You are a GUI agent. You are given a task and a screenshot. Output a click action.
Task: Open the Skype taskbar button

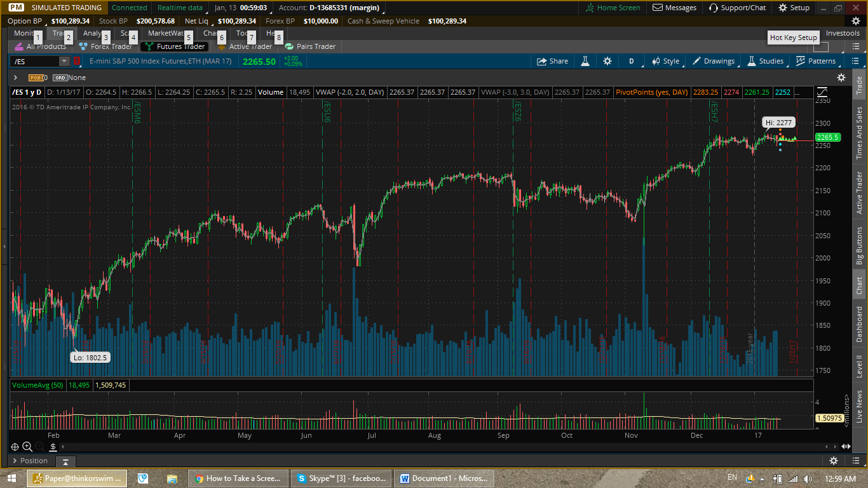tap(341, 478)
